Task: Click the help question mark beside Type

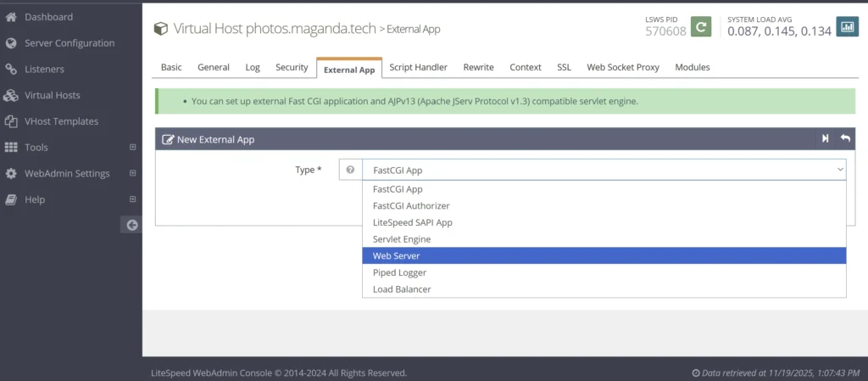Action: [x=350, y=170]
